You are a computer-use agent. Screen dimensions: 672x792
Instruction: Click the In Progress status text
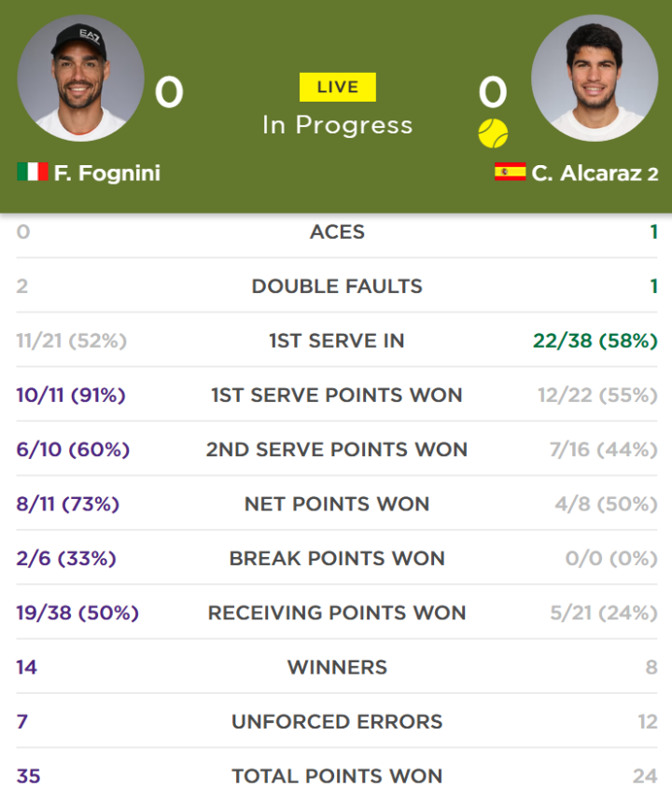[x=338, y=125]
